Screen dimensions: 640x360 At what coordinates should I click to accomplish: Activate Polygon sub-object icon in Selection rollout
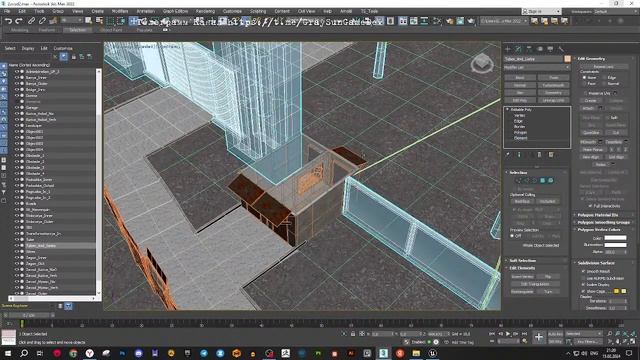pos(542,180)
